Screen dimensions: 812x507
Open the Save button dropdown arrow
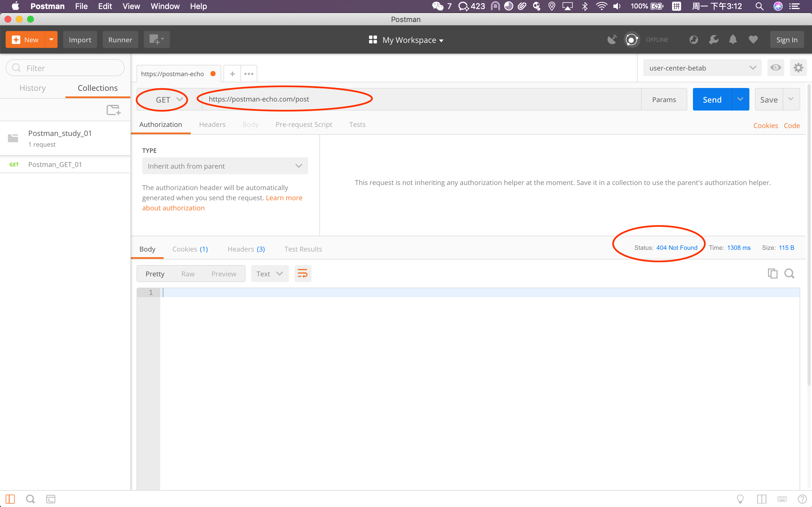[x=791, y=99]
